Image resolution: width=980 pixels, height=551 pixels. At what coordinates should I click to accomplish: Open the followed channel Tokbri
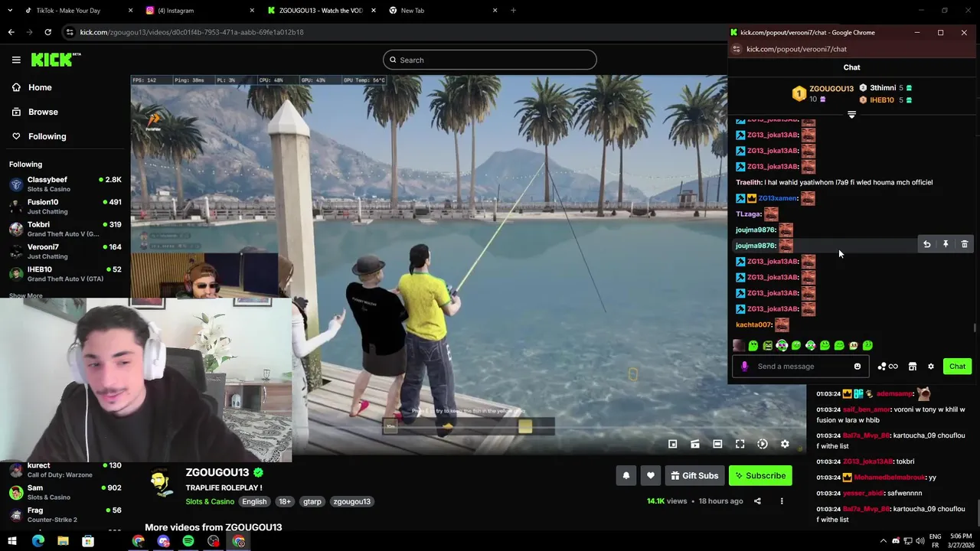tap(65, 229)
